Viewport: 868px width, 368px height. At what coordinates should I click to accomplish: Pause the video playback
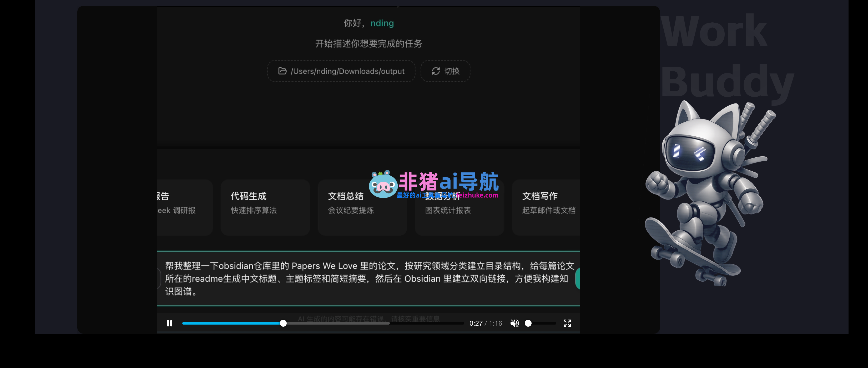(x=169, y=323)
